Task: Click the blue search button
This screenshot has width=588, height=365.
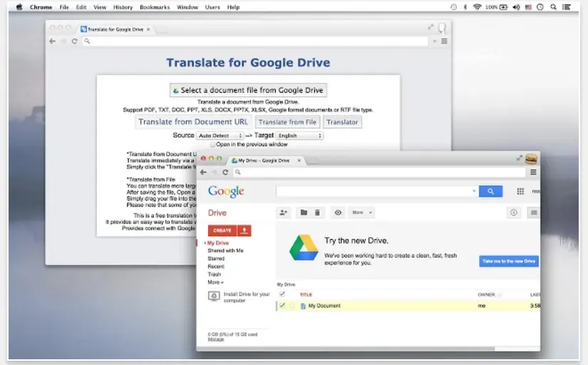Action: click(x=490, y=191)
